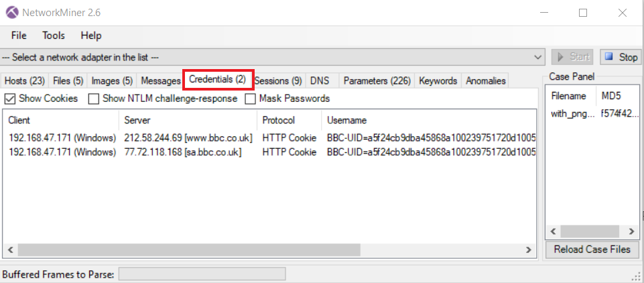Click left scroll arrow of credentials list
This screenshot has height=283, width=644.
(10, 249)
